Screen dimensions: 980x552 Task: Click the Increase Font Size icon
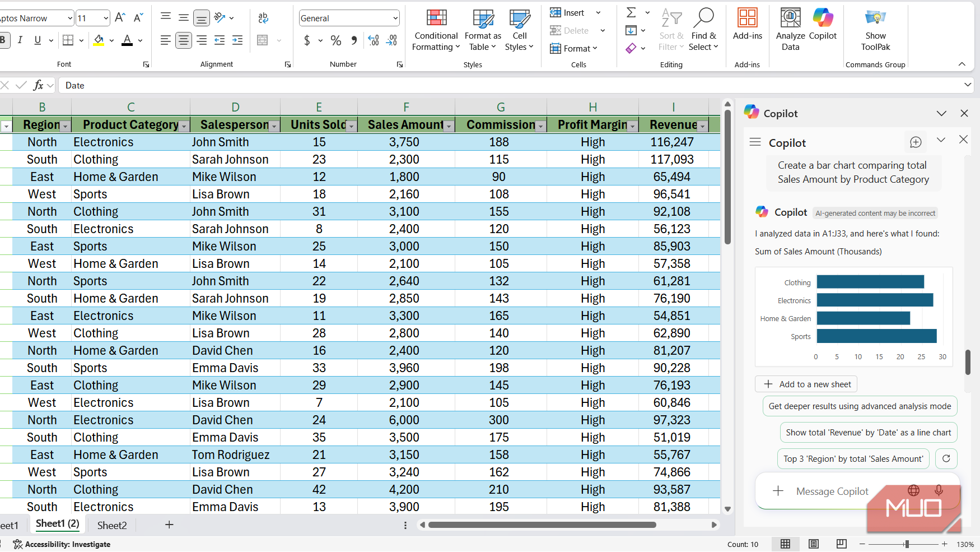pos(120,18)
